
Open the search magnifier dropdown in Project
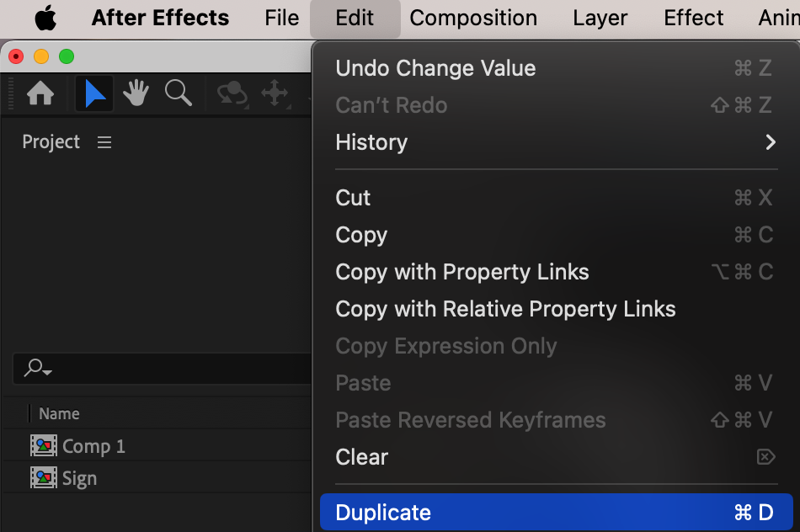coord(38,367)
